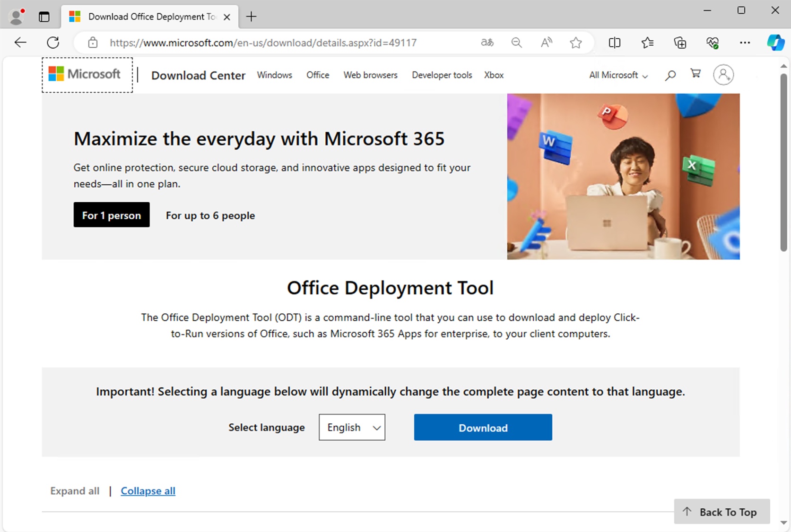This screenshot has width=791, height=532.
Task: Click the For up to 6 people link
Action: 210,215
